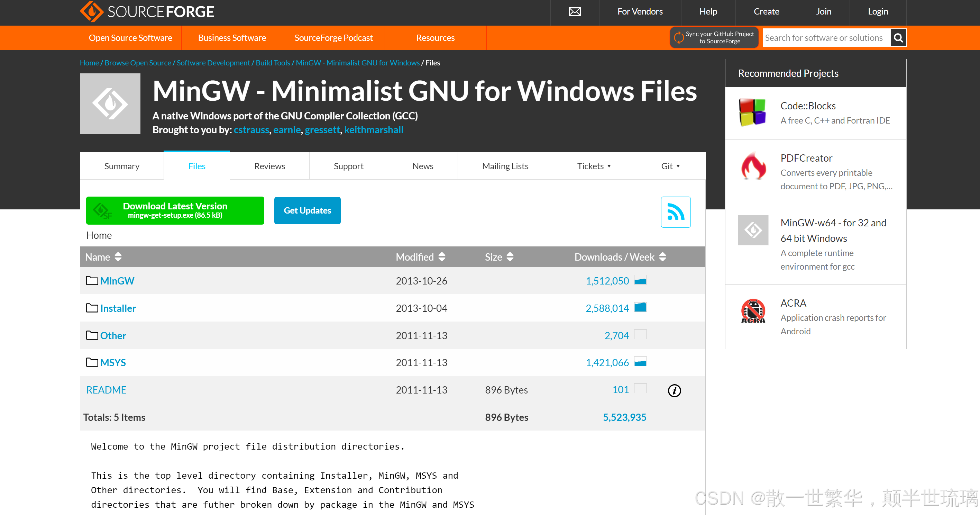Click the SourceForge logo
Viewport: 980px width, 515px height.
[x=147, y=11]
